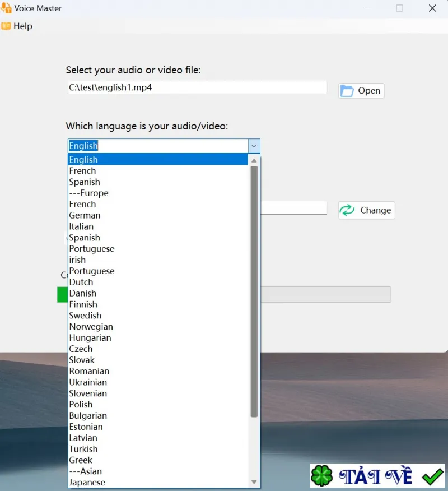Click the Voice Master app icon

(6, 8)
